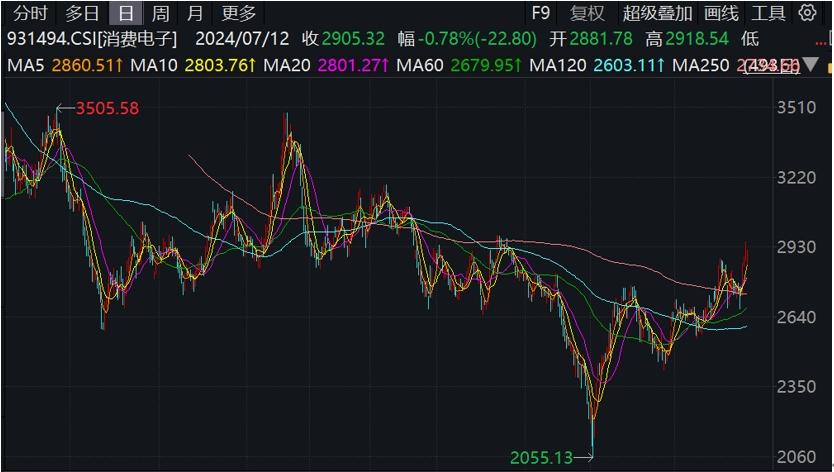Open the 工具 tools menu
The width and height of the screenshot is (834, 472).
768,13
